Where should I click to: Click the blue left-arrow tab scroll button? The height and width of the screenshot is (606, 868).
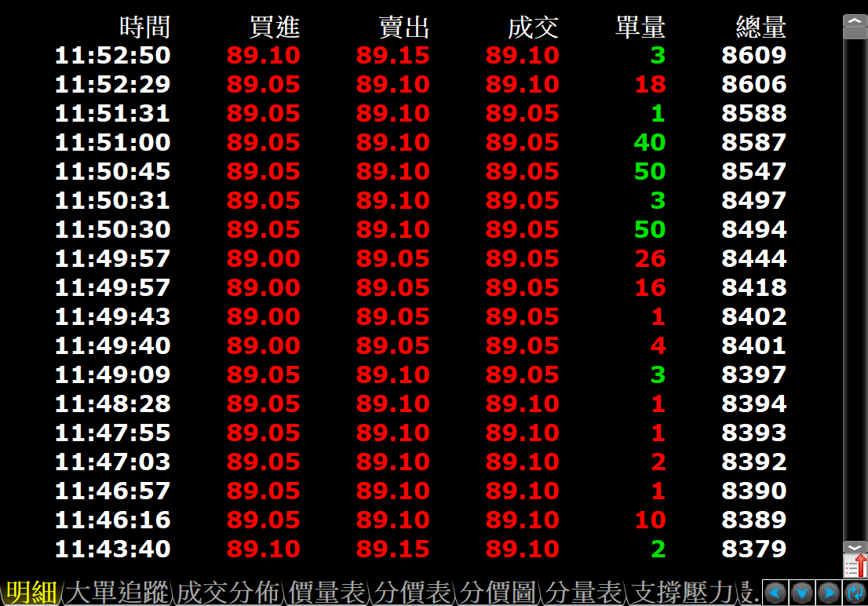tap(775, 593)
